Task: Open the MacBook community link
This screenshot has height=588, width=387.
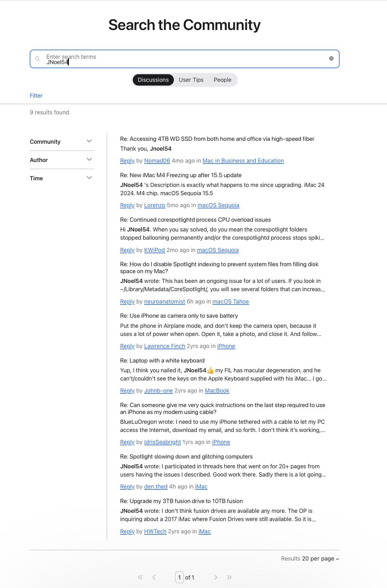Action: [x=217, y=391]
